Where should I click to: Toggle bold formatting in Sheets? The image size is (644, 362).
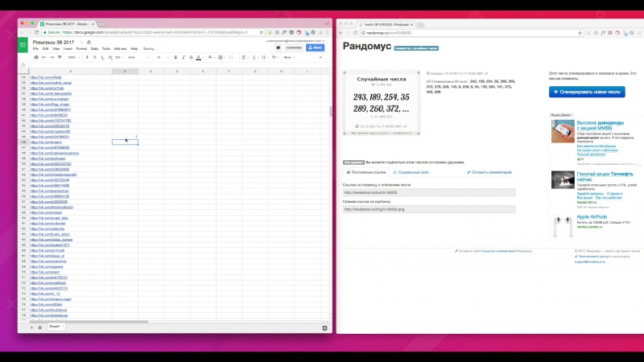pyautogui.click(x=175, y=57)
